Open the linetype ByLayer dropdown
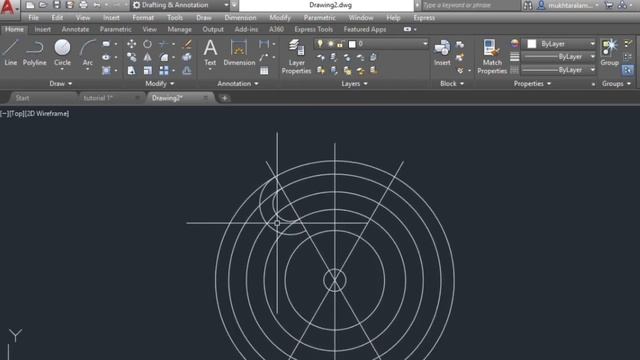Image resolution: width=640 pixels, height=360 pixels. click(x=593, y=70)
